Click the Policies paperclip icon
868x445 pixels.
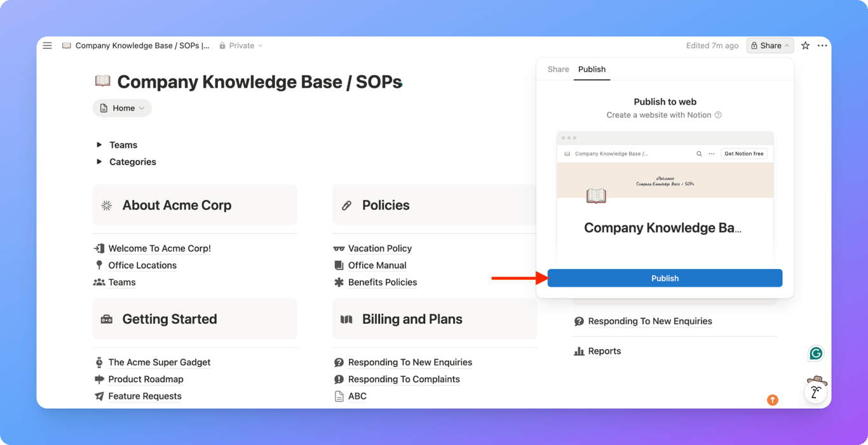coord(346,205)
